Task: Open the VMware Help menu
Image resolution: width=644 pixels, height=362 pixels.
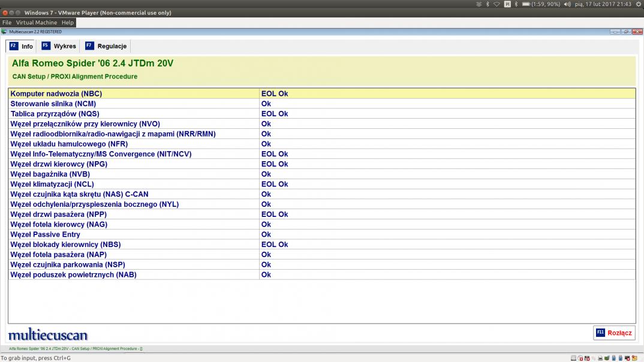Action: pyautogui.click(x=67, y=23)
